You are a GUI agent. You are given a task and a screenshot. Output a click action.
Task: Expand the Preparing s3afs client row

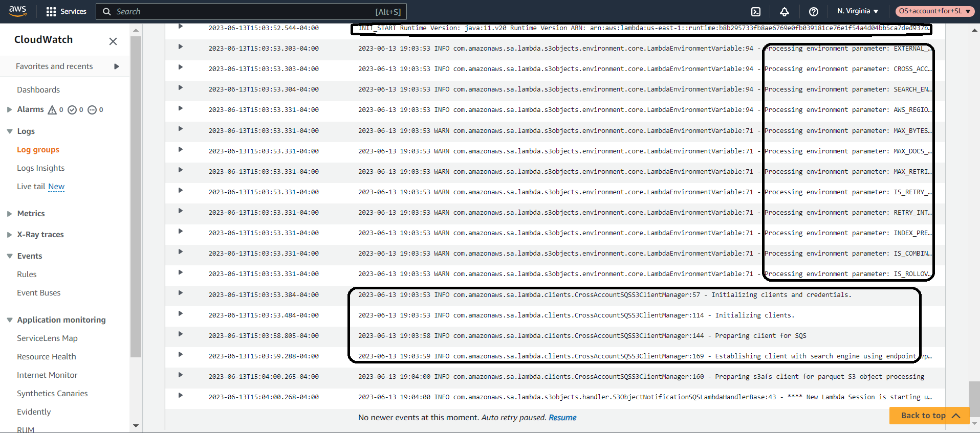pos(180,375)
